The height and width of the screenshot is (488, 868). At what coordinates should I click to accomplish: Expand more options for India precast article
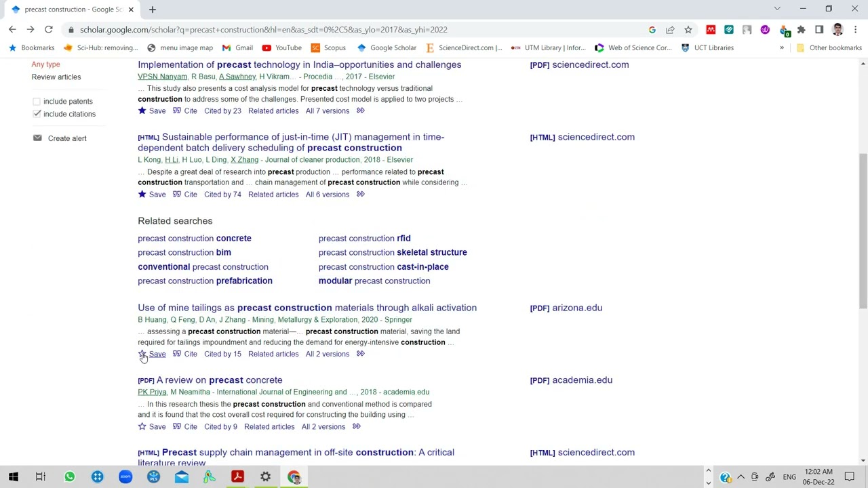360,111
